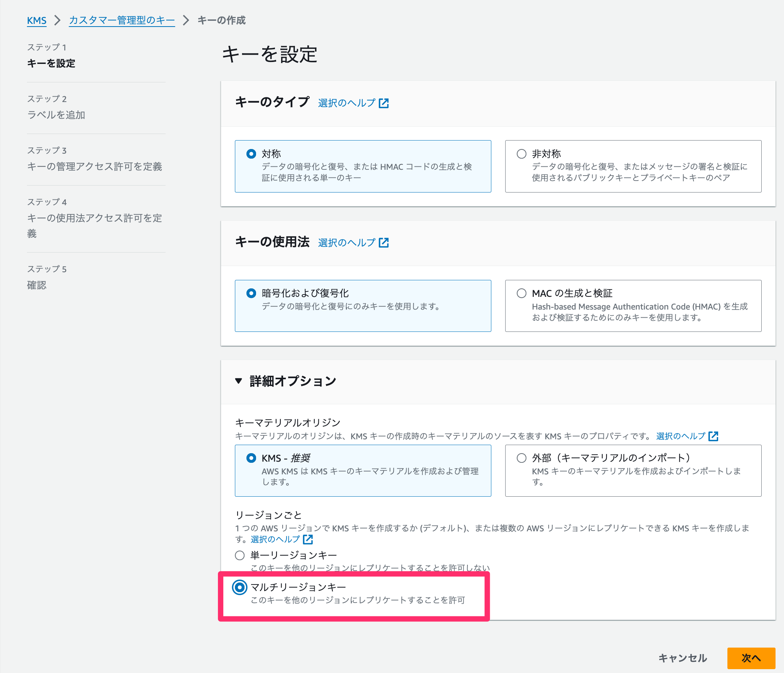Select マルチリージョンキー option
The image size is (784, 673).
[240, 587]
